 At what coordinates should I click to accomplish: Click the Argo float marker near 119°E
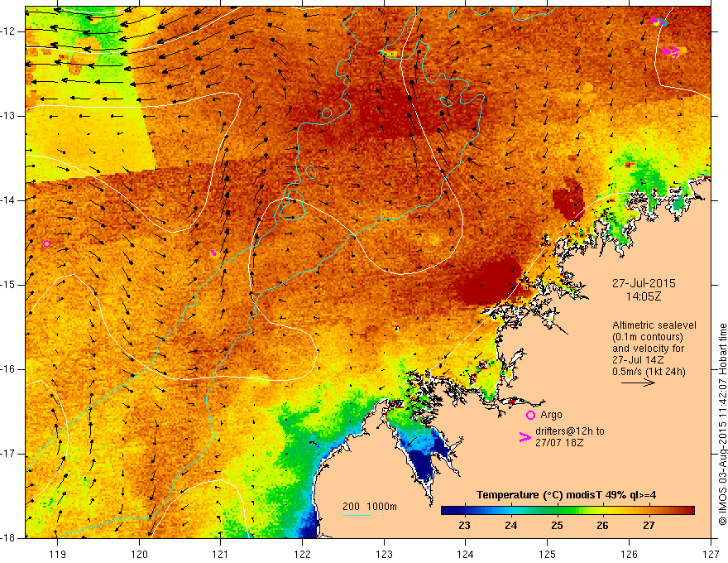(x=46, y=244)
